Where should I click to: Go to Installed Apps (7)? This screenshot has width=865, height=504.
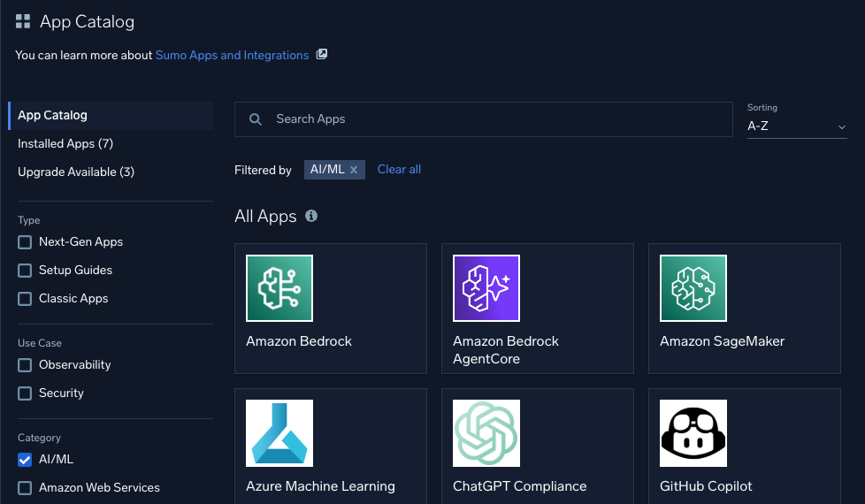(65, 143)
